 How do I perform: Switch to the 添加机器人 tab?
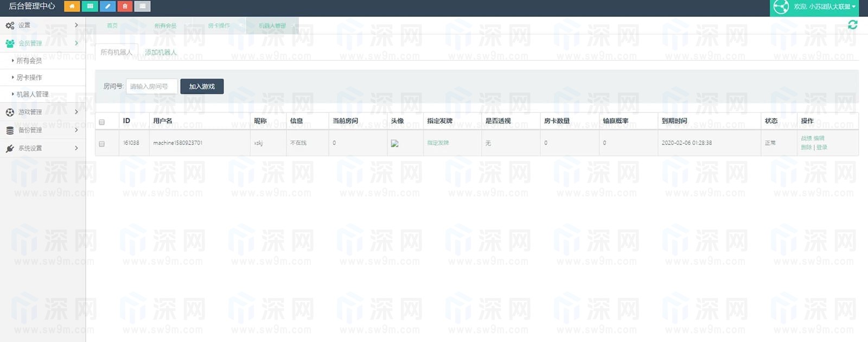[x=161, y=52]
